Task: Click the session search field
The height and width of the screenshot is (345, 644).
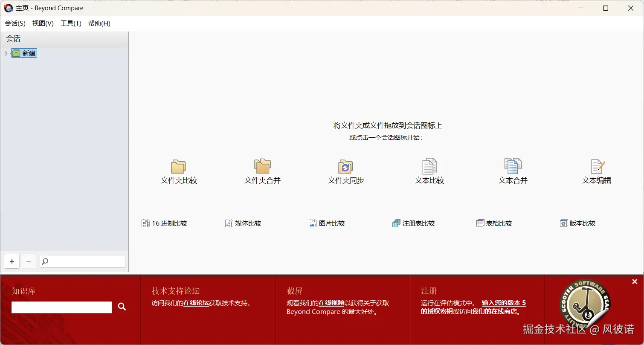Action: pos(83,261)
